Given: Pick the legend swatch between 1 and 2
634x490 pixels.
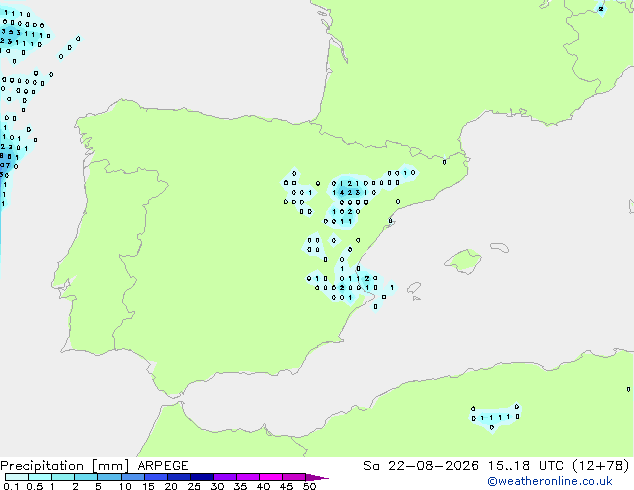Looking at the screenshot, I should point(63,477).
